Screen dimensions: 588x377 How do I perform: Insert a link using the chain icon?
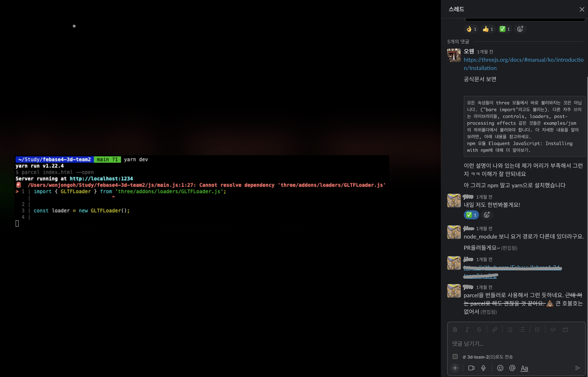(x=494, y=330)
